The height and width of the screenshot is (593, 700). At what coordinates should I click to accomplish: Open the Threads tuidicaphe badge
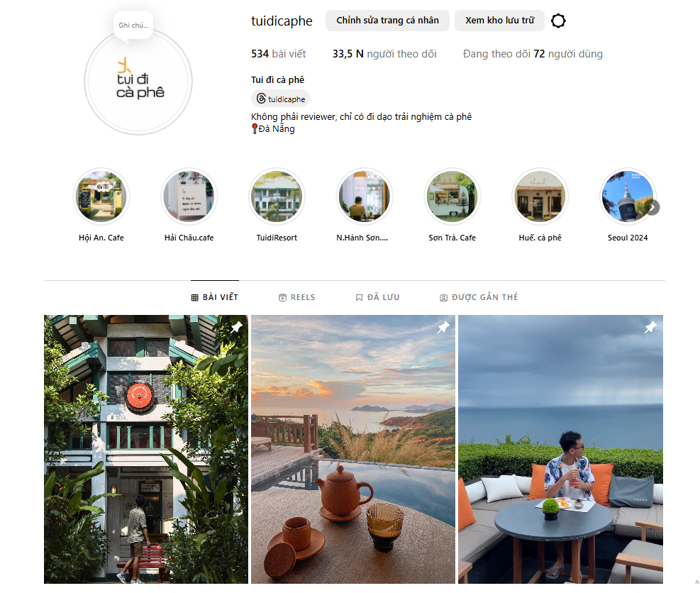281,99
